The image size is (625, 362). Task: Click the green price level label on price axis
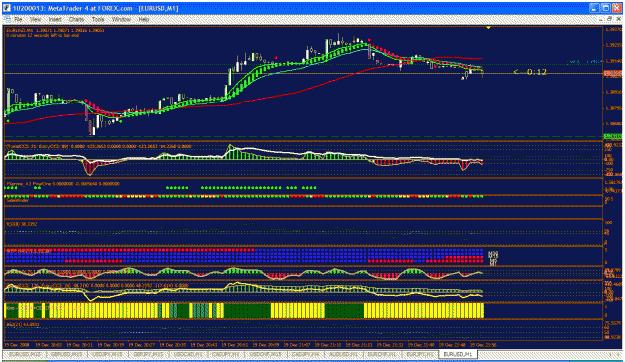pos(613,137)
